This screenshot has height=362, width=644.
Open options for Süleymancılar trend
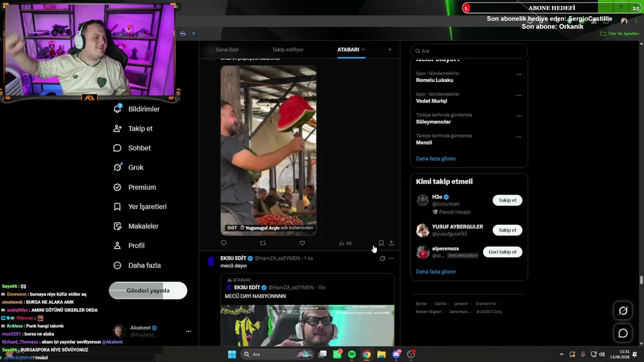click(x=519, y=116)
